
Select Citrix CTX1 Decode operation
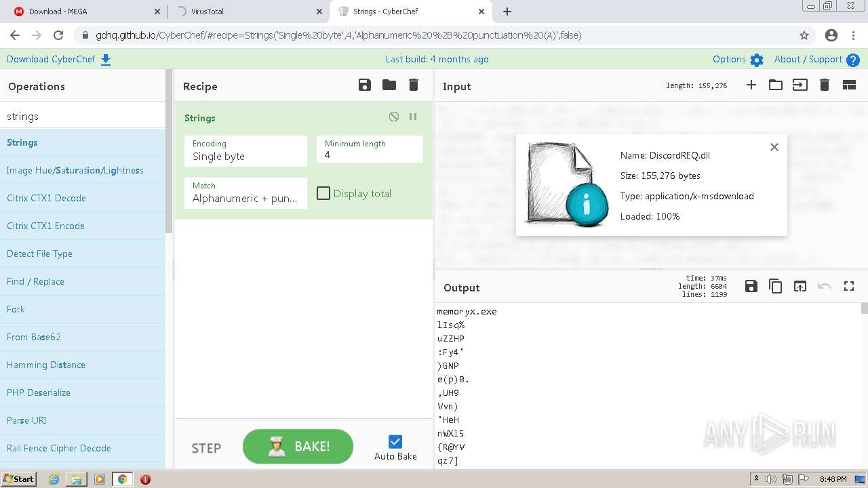coord(83,198)
